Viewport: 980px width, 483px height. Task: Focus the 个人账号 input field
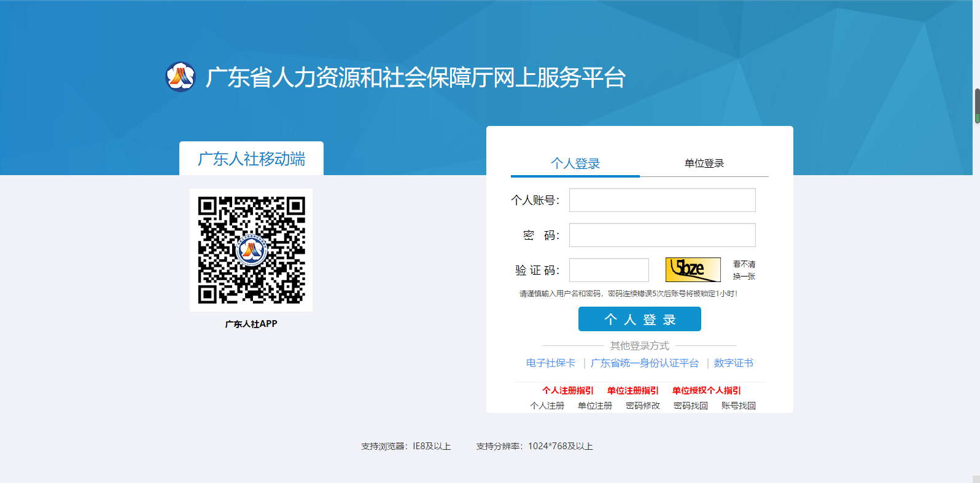pos(663,200)
